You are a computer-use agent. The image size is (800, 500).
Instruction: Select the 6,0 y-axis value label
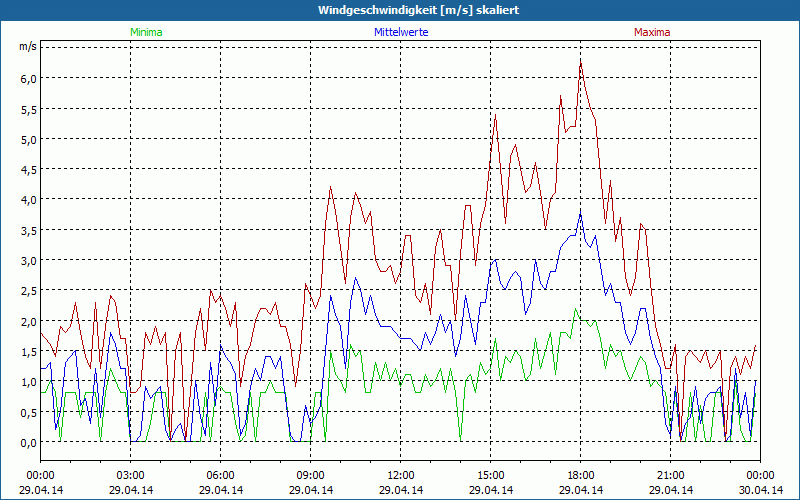pos(28,78)
